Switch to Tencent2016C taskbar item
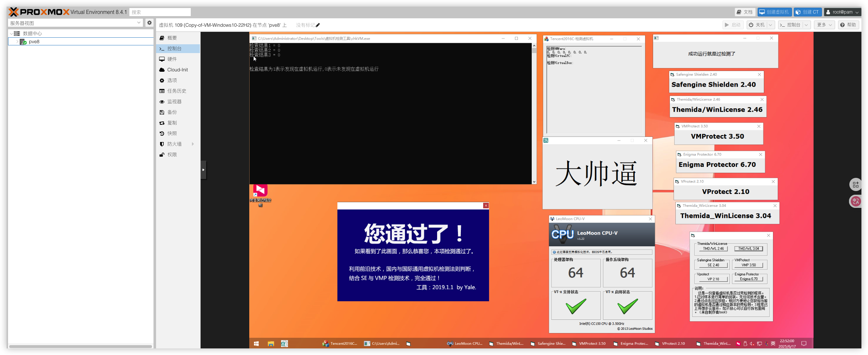 tap(340, 344)
